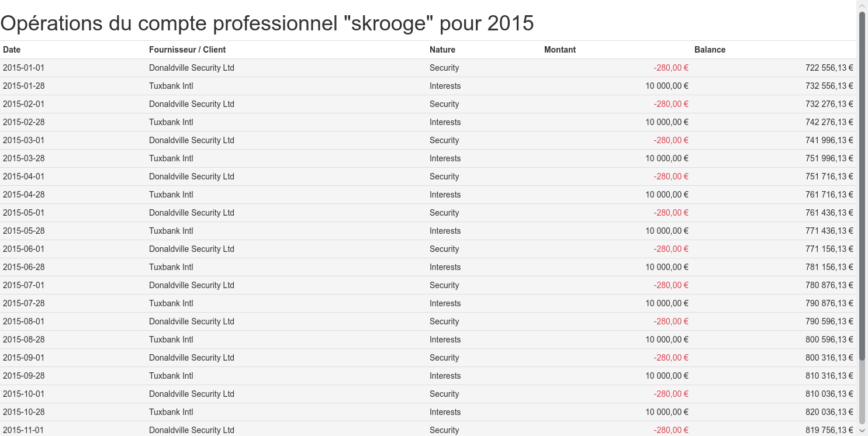Screen dimensions: 868x436
Task: Click the page title heading
Action: (267, 23)
